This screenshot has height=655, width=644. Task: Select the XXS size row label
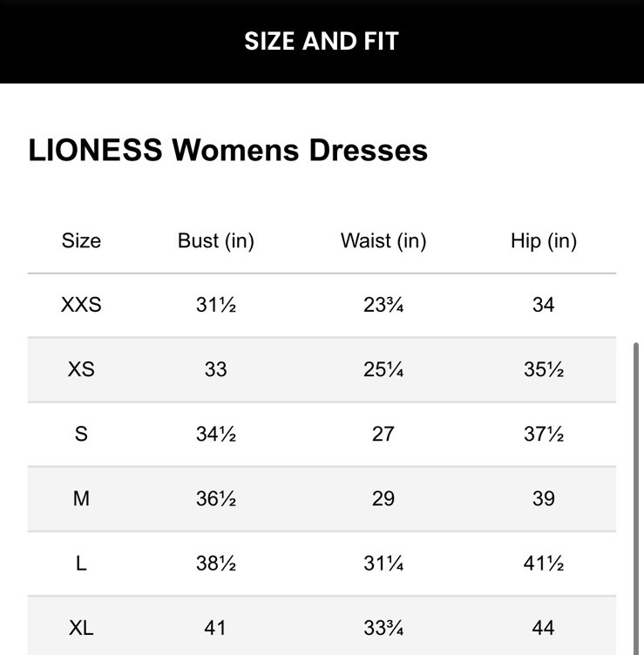(81, 305)
